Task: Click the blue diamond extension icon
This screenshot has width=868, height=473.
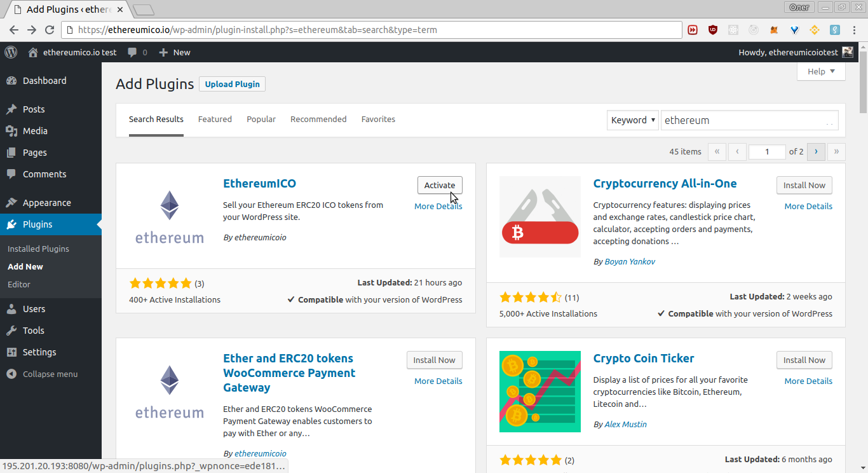Action: pos(794,30)
